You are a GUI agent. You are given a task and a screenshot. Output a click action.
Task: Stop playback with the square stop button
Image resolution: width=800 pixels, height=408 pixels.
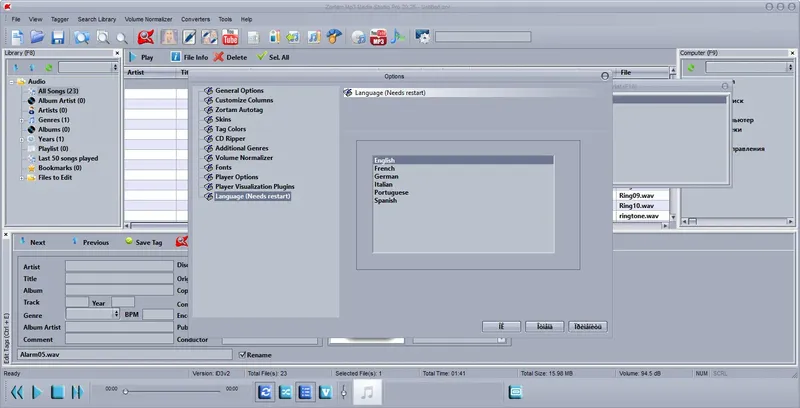point(57,392)
